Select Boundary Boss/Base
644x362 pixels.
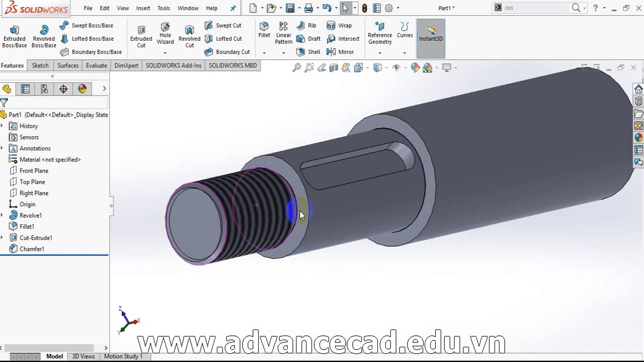(x=91, y=52)
